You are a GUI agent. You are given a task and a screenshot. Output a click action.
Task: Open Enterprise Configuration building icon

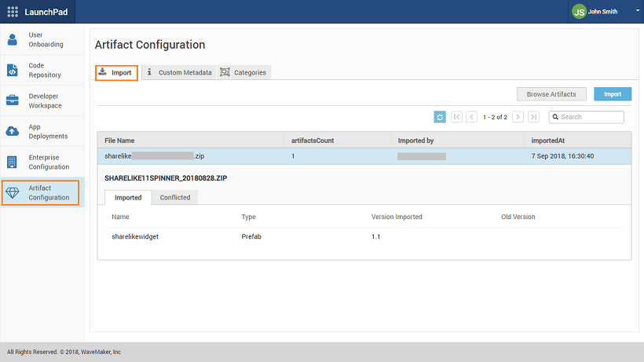coord(13,162)
